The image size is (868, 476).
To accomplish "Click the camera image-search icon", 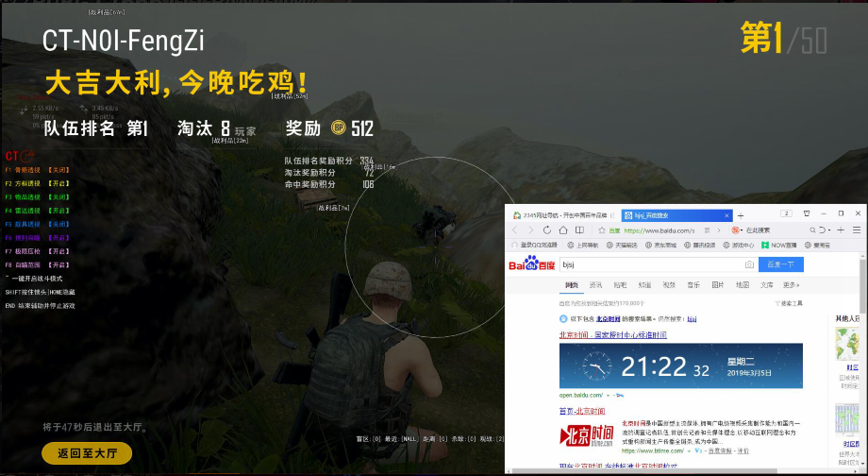I will tap(749, 264).
